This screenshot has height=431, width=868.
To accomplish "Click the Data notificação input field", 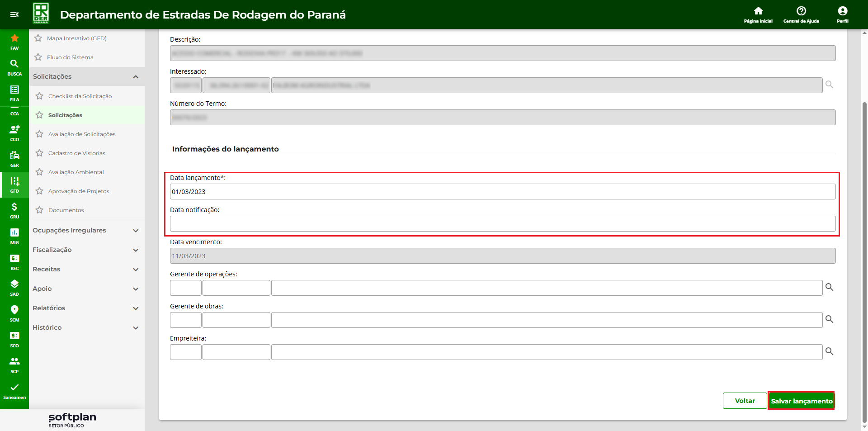I will coord(502,224).
